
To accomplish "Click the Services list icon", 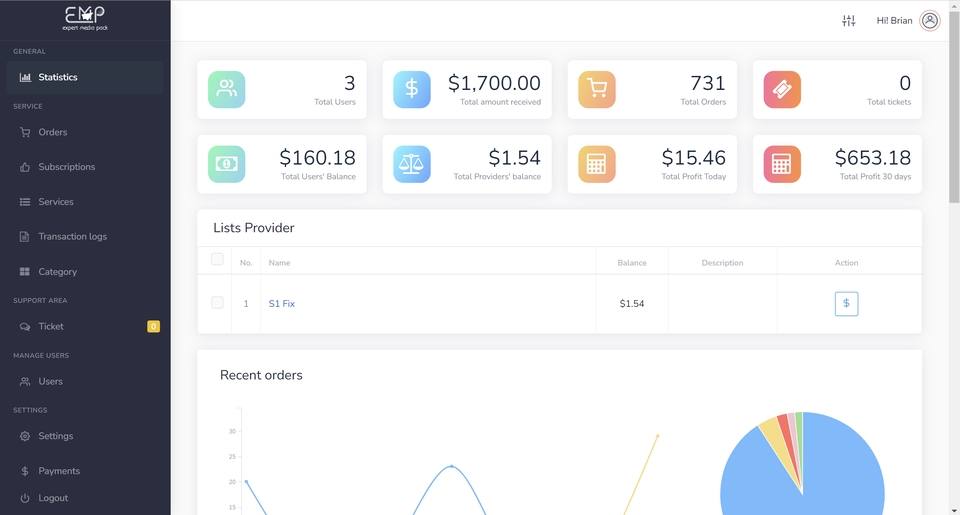I will pos(25,202).
